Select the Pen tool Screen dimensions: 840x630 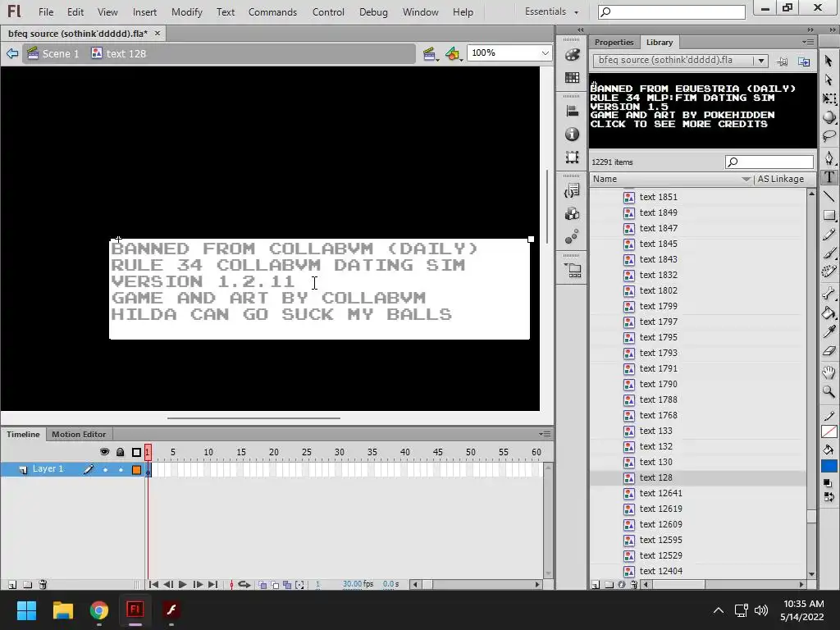pos(829,157)
